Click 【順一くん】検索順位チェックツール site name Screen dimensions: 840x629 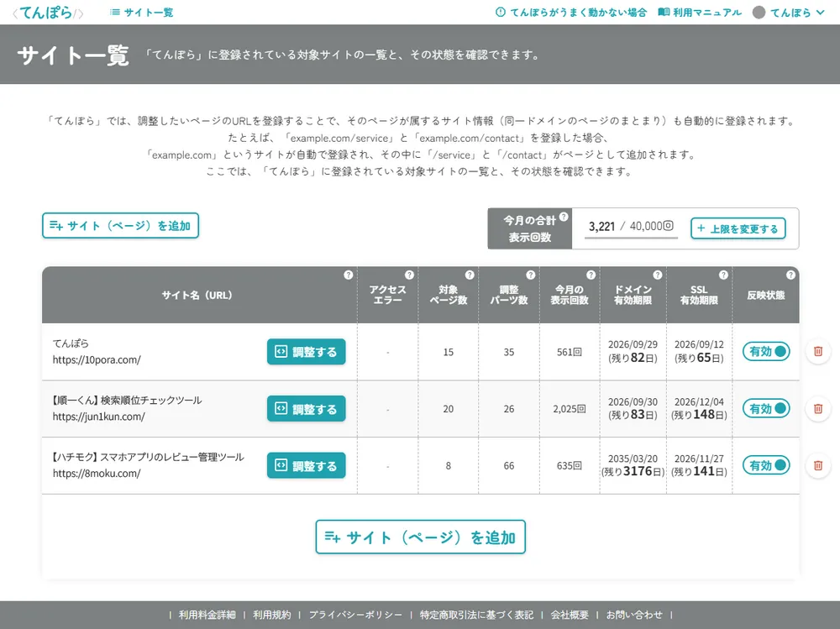click(x=127, y=401)
